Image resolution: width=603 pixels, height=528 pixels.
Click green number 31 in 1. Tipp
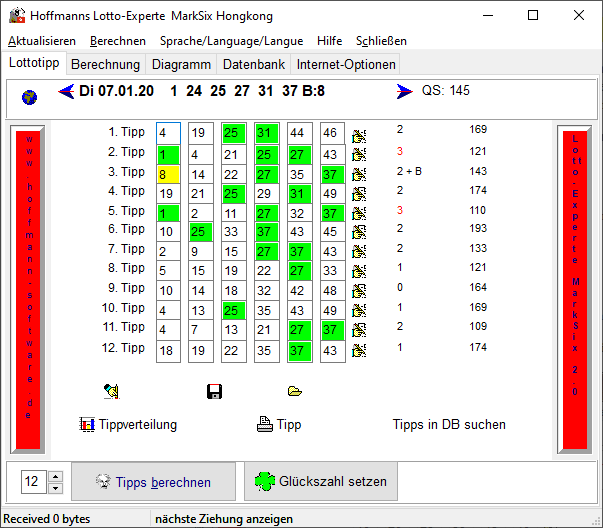(267, 133)
